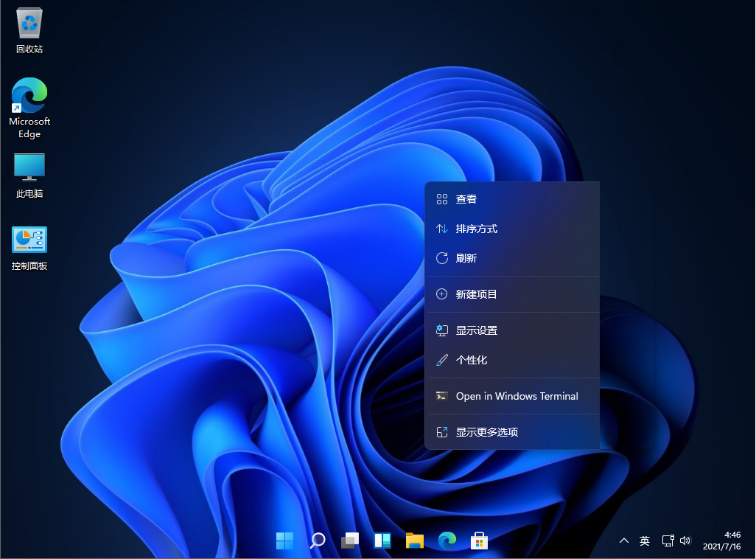Open Search from the taskbar
The width and height of the screenshot is (756, 559).
coord(317,541)
